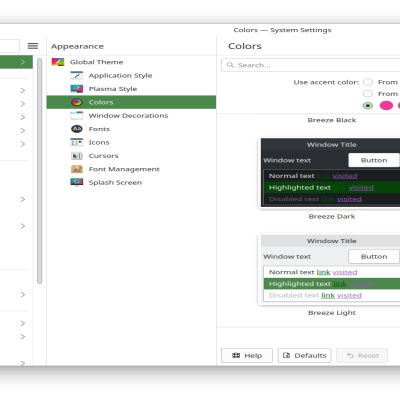400x400 pixels.
Task: Choose the Breeze Light scheme preview
Action: [x=330, y=269]
